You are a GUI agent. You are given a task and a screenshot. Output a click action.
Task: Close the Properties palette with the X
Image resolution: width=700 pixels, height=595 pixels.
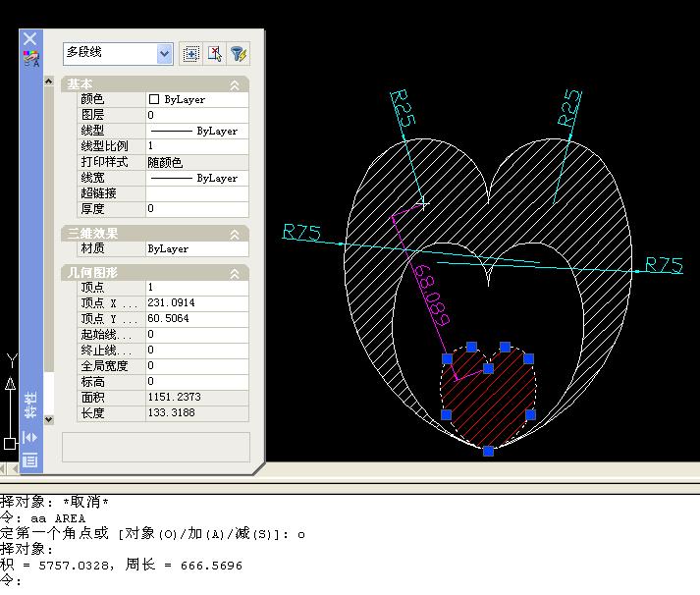29,39
